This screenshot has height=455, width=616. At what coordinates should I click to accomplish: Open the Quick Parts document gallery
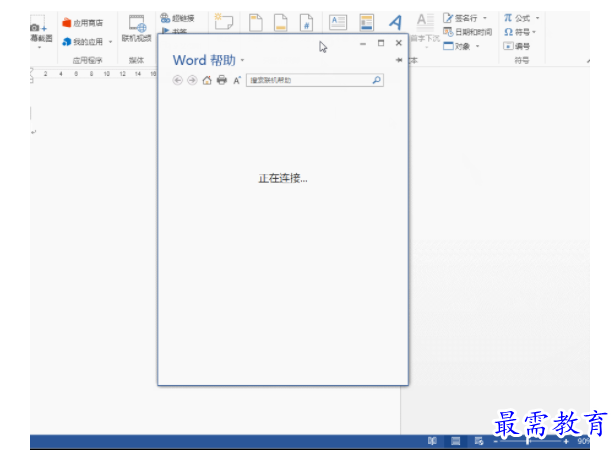[x=366, y=22]
